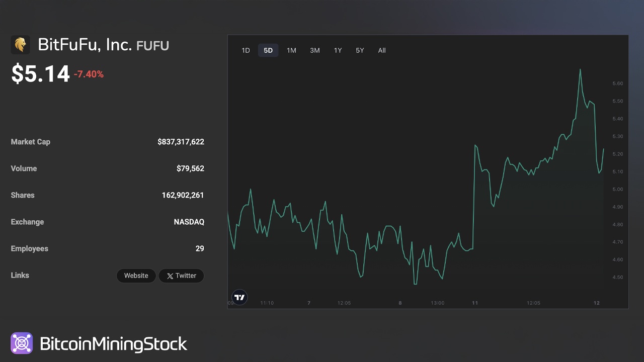Image resolution: width=644 pixels, height=362 pixels.
Task: Switch to the 3M chart view
Action: point(314,50)
